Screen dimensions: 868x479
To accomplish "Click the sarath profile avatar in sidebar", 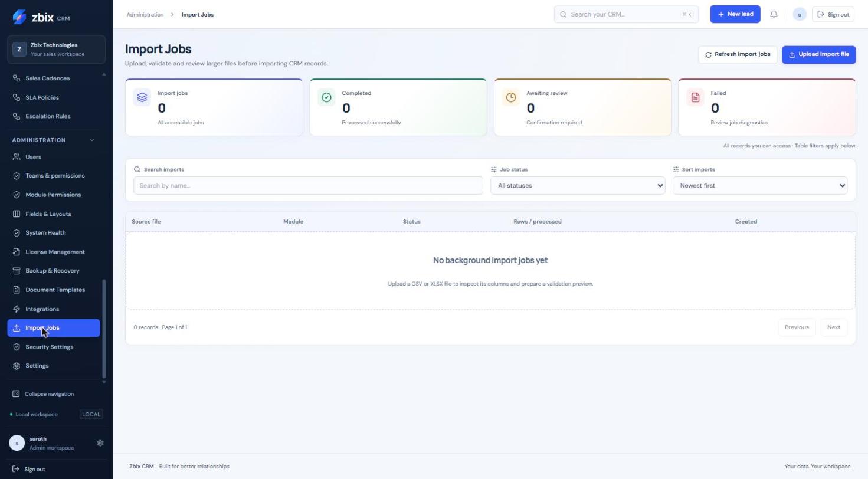I will click(17, 443).
